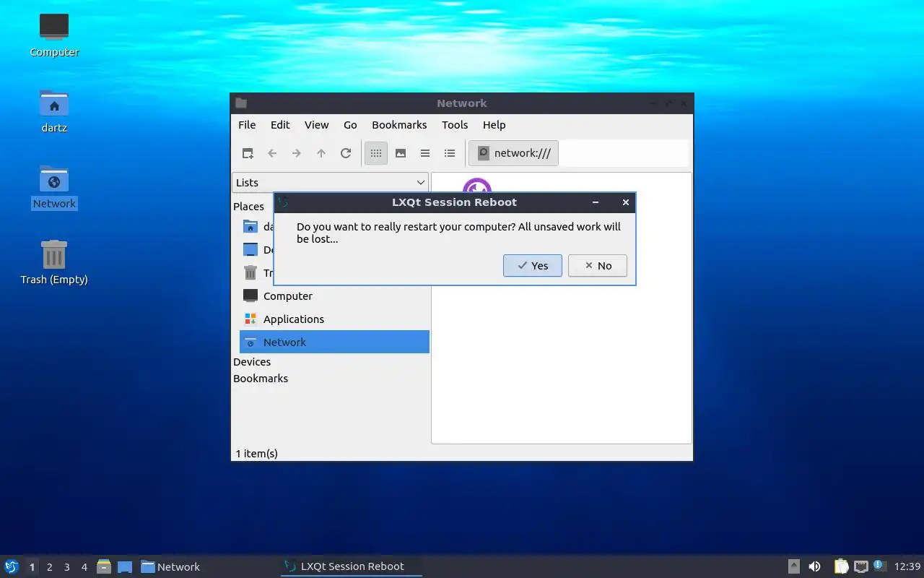Switch to Icon View mode
924x578 pixels.
(x=376, y=153)
